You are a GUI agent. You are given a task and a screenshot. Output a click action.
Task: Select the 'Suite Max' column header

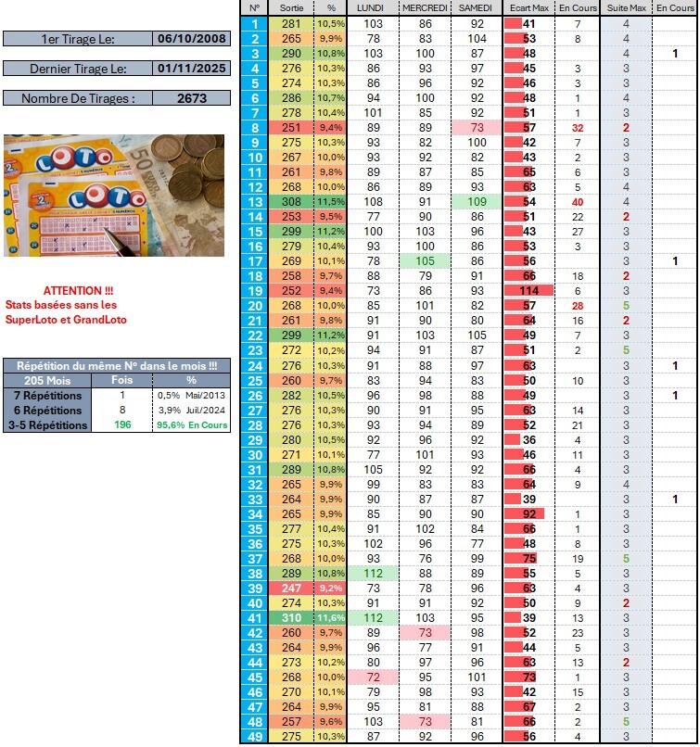pos(626,7)
